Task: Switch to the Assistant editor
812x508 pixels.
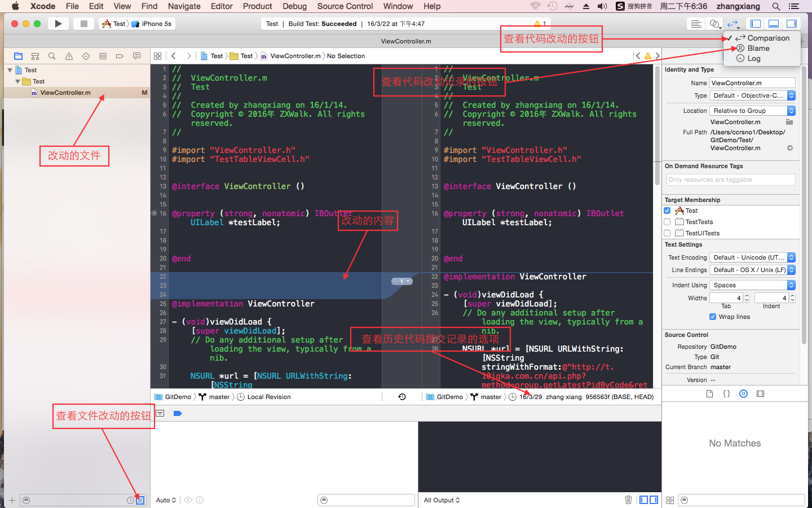Action: (714, 24)
